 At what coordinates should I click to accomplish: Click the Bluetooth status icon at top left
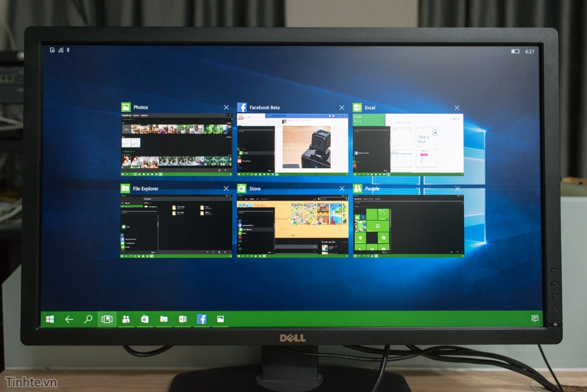click(x=68, y=50)
